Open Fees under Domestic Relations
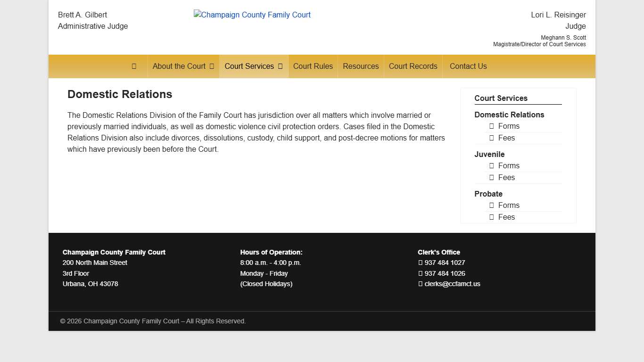The image size is (644, 362). (506, 138)
